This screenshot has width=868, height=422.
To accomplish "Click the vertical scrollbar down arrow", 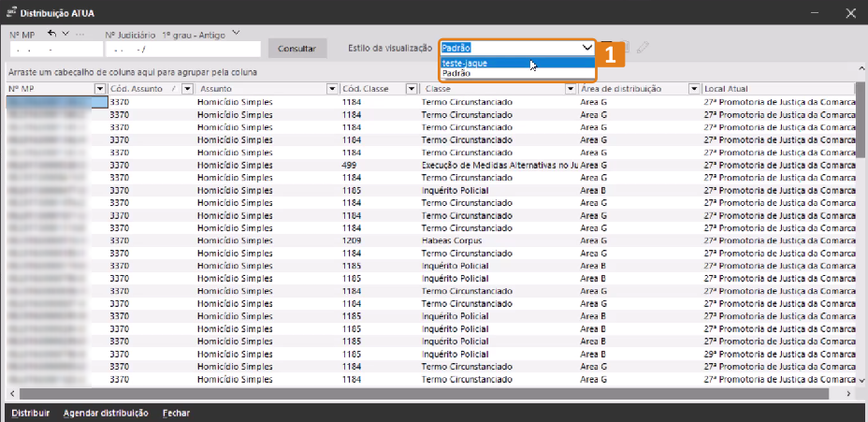I will (861, 381).
